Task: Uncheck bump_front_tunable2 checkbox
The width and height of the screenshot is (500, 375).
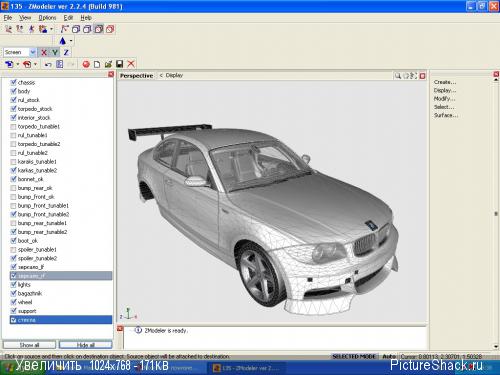Action: pos(13,214)
